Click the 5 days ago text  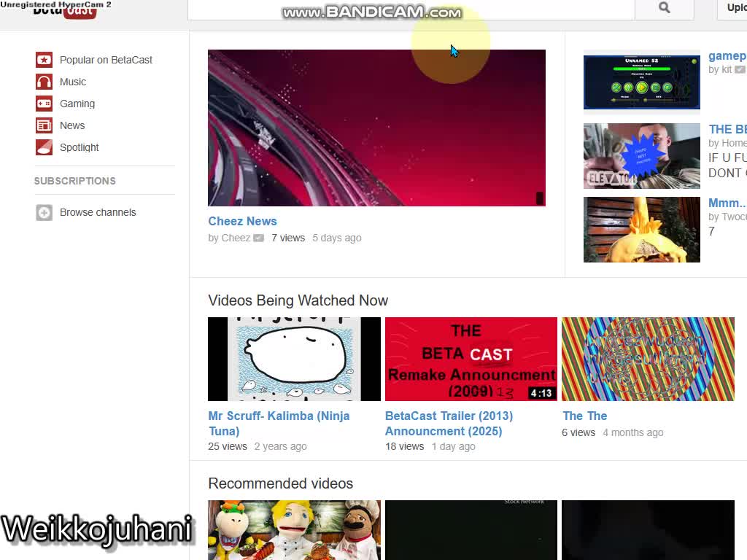(337, 238)
